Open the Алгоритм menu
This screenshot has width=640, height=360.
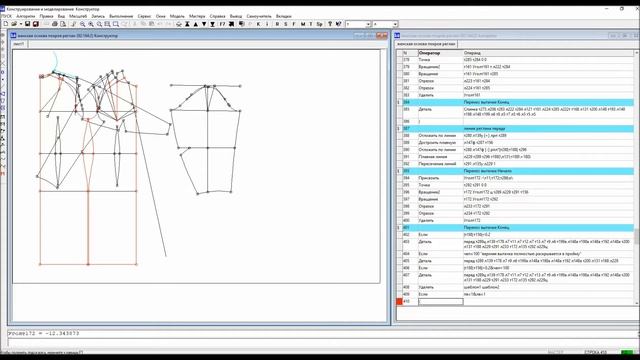(26, 16)
